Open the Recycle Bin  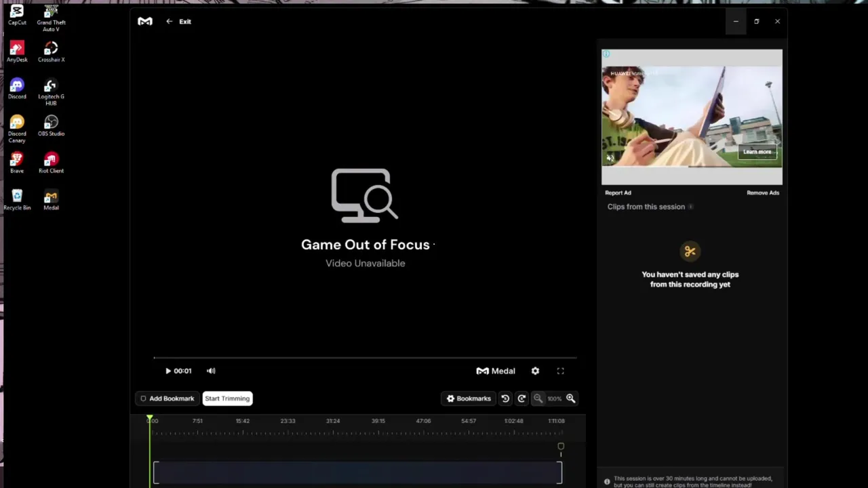click(17, 200)
